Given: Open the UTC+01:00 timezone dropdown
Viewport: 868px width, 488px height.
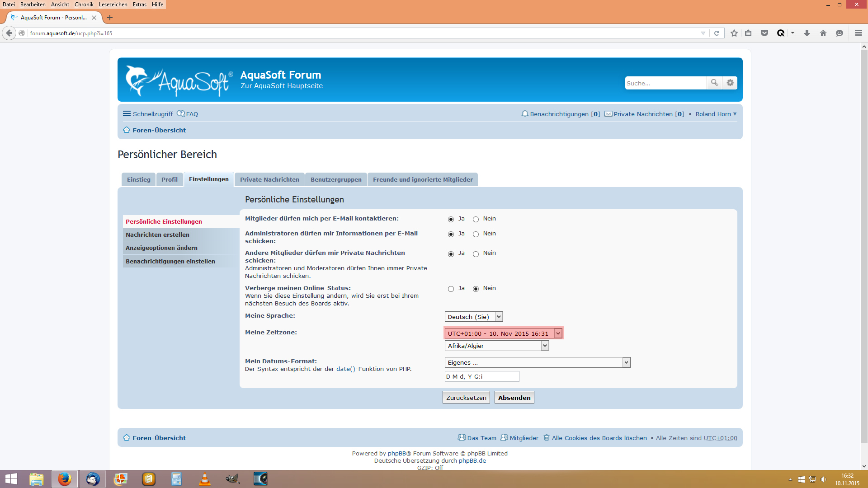Looking at the screenshot, I should [504, 333].
